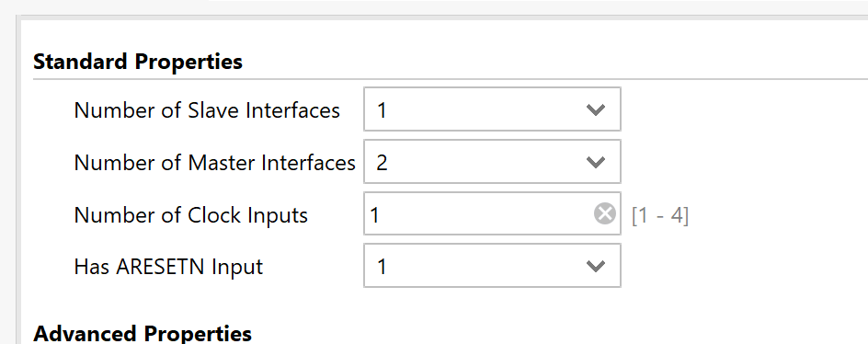868x344 pixels.
Task: Clear the Number of Clock Inputs field
Action: [604, 213]
